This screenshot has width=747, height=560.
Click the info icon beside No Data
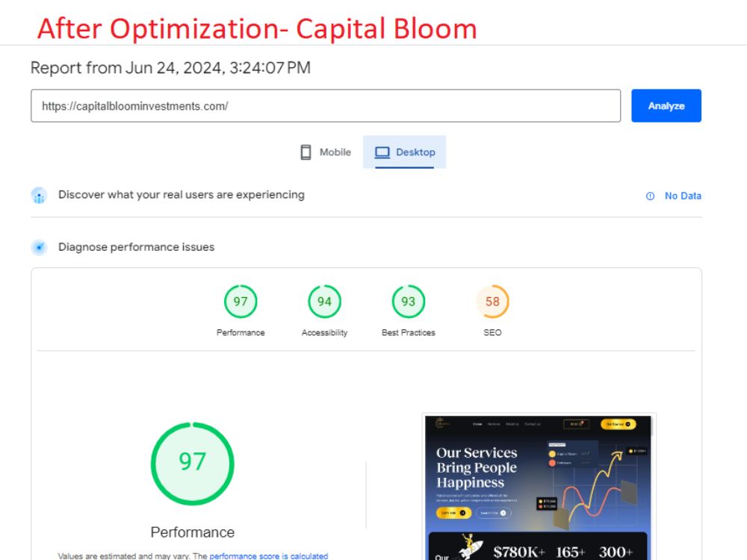tap(651, 196)
